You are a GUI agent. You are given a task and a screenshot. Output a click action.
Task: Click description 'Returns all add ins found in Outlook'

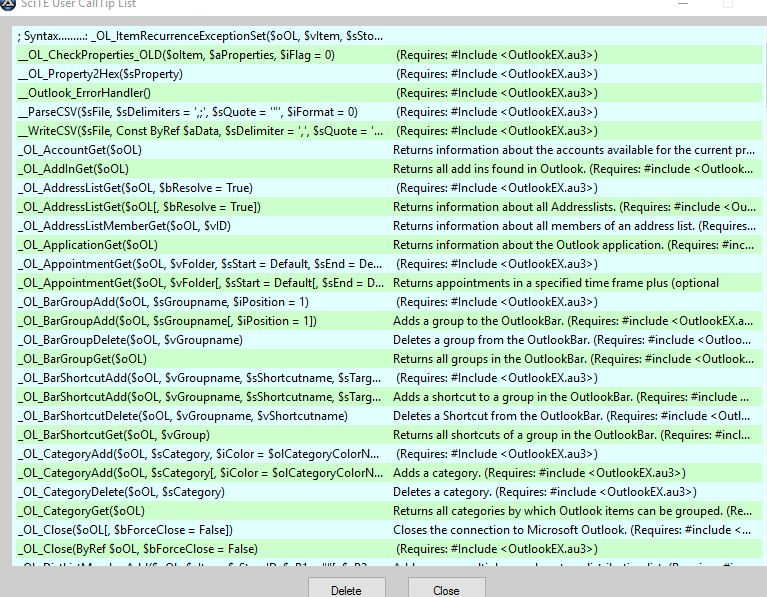(573, 169)
